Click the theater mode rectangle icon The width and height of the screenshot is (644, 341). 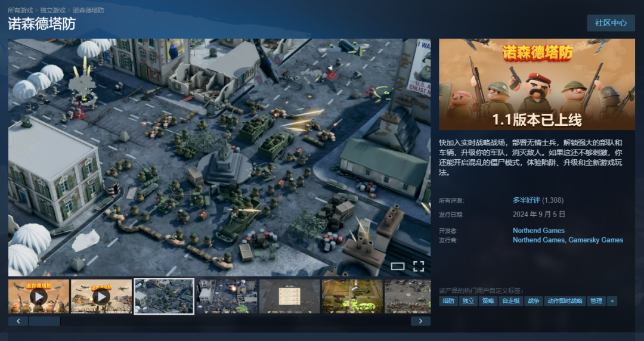tap(398, 266)
